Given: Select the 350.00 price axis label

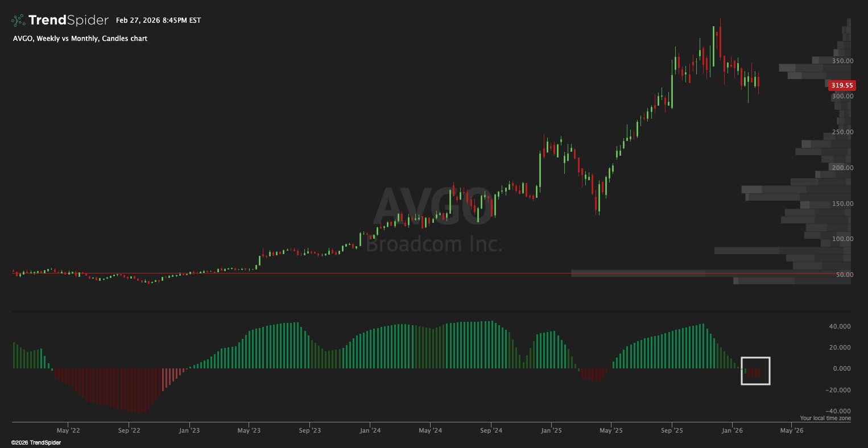Looking at the screenshot, I should coord(842,61).
